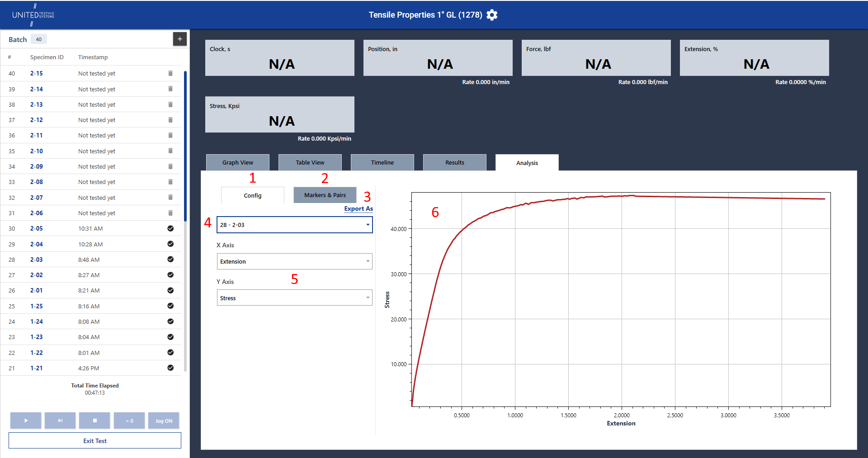Open the Markers & Pairs tab
Screen dimensions: 868x458
pos(325,195)
